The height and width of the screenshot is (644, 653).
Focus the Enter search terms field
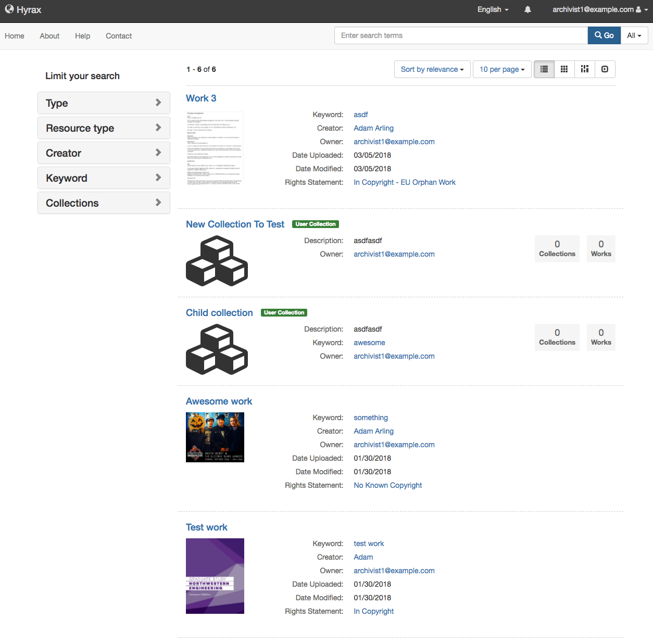coord(461,35)
